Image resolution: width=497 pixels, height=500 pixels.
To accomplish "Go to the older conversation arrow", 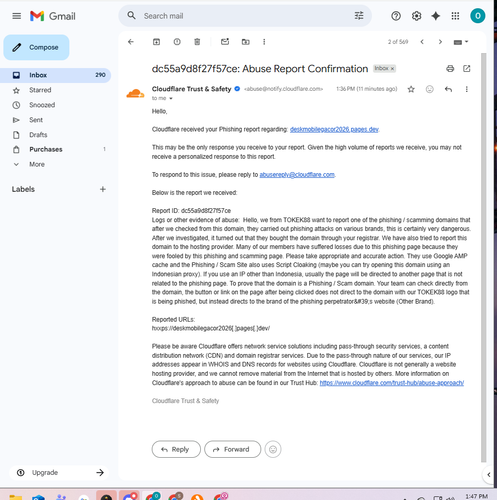I will pos(440,42).
